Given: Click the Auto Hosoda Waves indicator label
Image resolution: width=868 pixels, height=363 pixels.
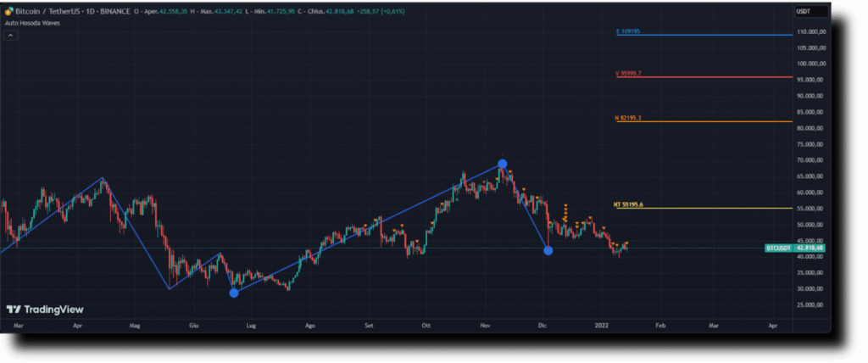Looking at the screenshot, I should [x=28, y=23].
